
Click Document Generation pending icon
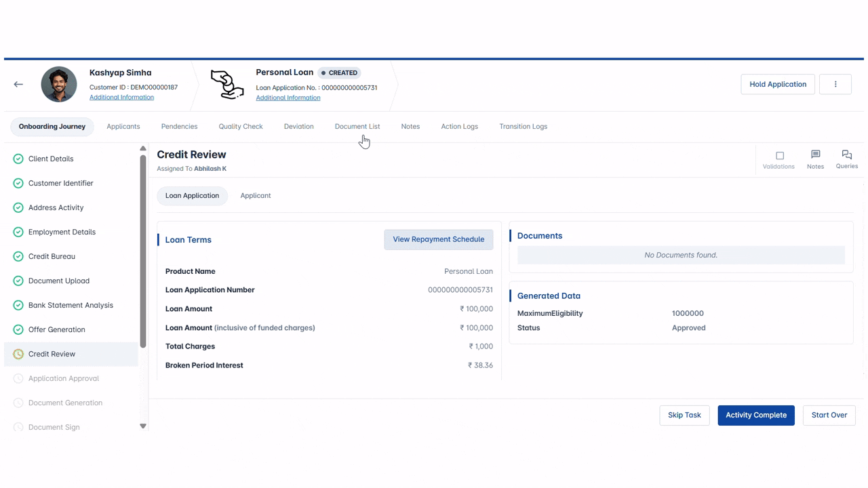(18, 403)
